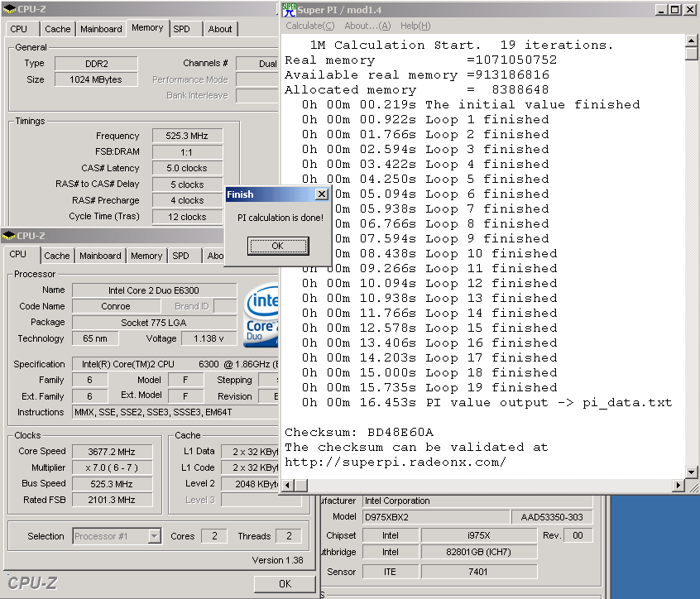The height and width of the screenshot is (599, 700).
Task: Click the Chipset model field i975X
Action: [478, 535]
